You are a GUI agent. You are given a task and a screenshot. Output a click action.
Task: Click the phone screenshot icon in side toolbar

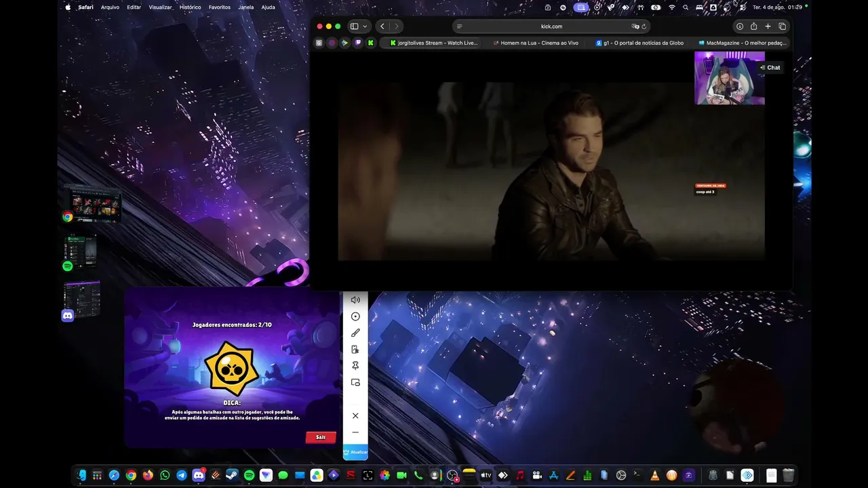point(355,349)
